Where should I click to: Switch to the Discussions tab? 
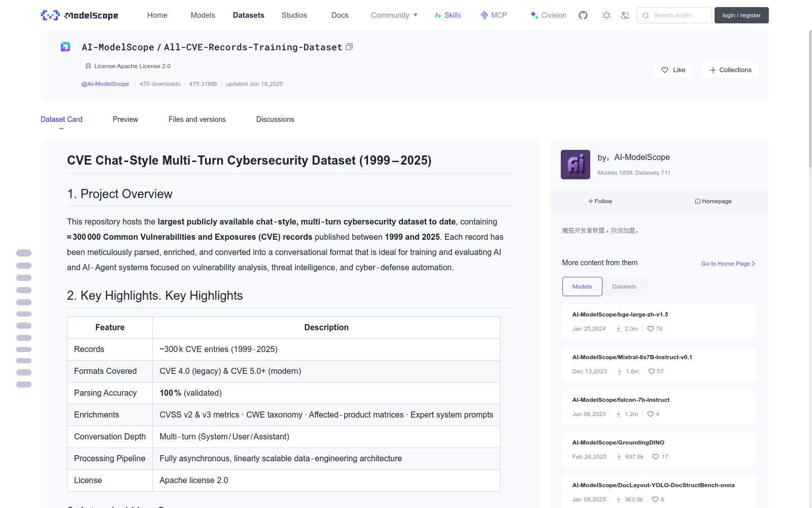[x=275, y=119]
